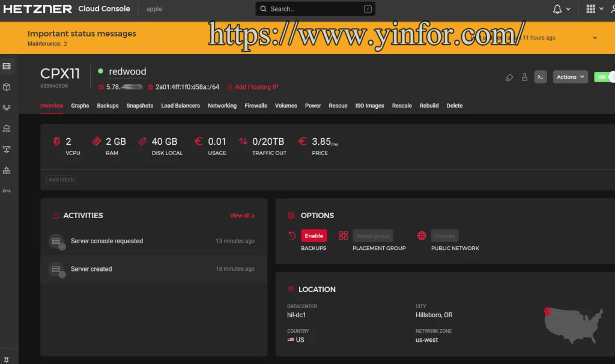This screenshot has height=364, width=615.
Task: Select the Firewalls icon in sidebar
Action: point(8,170)
